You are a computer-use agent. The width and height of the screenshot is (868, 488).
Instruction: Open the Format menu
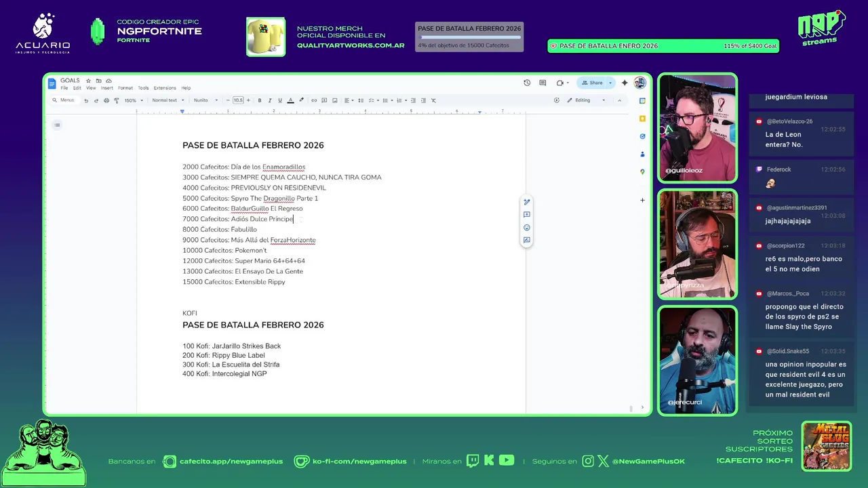point(125,88)
